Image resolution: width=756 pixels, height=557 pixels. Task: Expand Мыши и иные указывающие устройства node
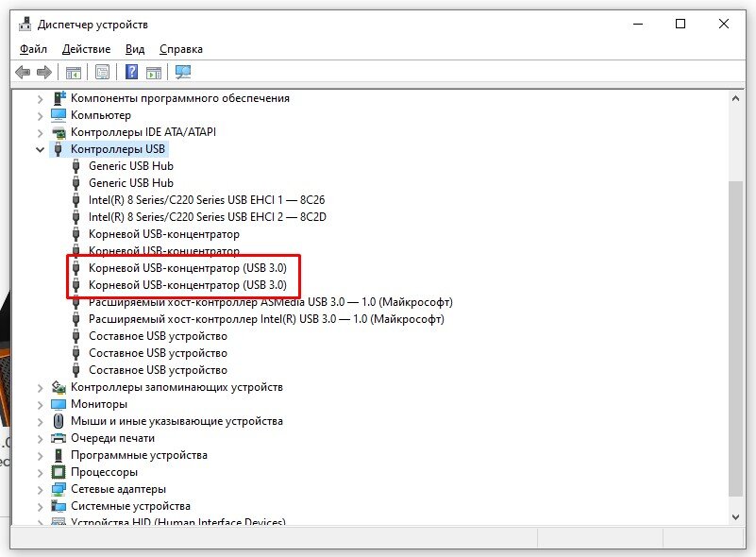pyautogui.click(x=40, y=421)
